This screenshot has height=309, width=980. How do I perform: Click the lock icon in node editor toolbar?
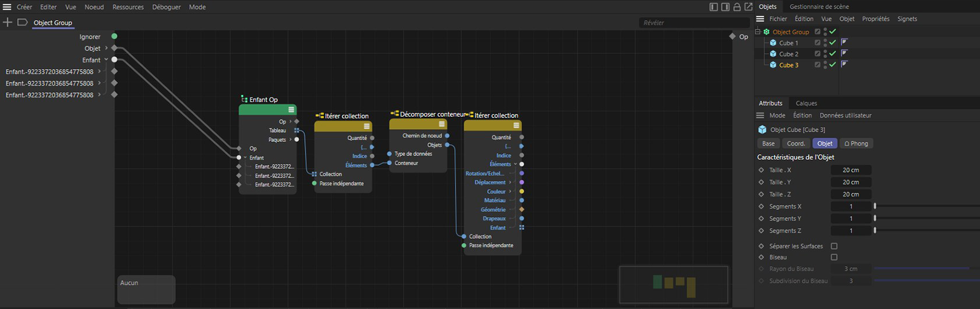coord(737,7)
